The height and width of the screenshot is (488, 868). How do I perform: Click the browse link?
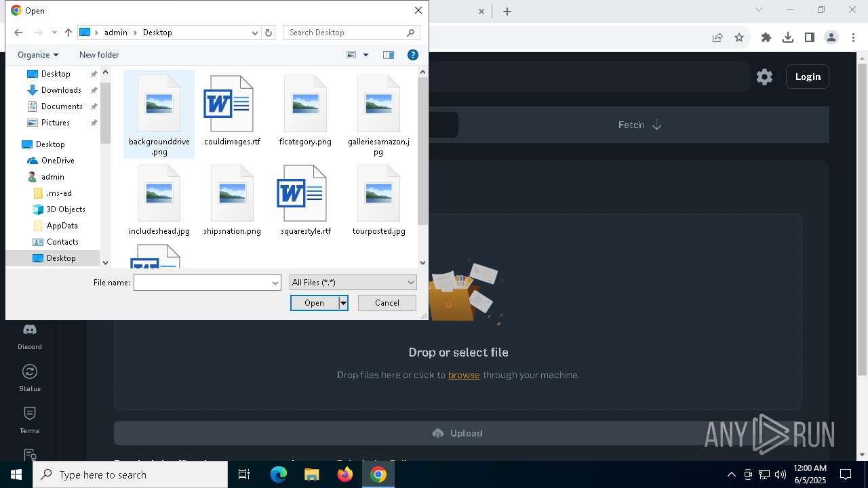click(x=464, y=375)
